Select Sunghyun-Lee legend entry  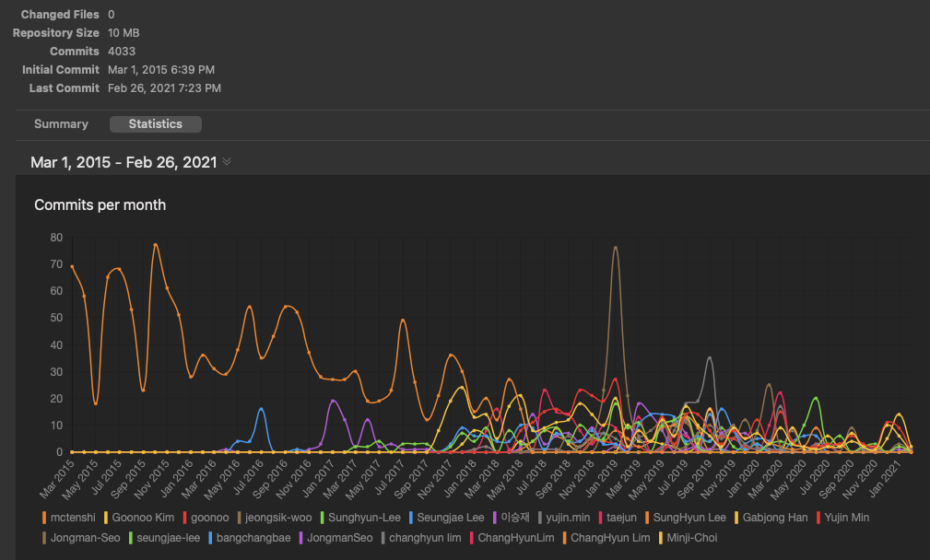click(360, 518)
